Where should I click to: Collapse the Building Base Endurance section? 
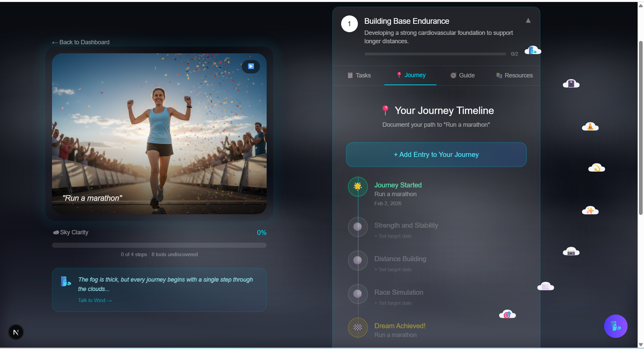[x=528, y=21]
